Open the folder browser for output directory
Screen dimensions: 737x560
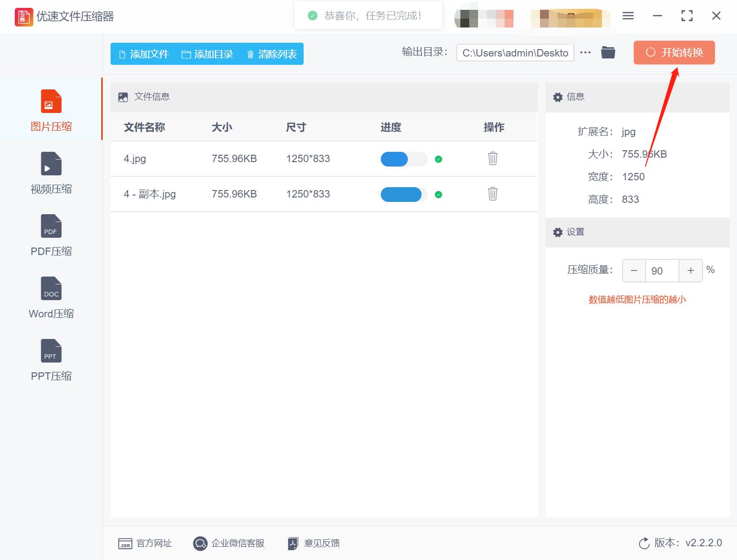[608, 52]
